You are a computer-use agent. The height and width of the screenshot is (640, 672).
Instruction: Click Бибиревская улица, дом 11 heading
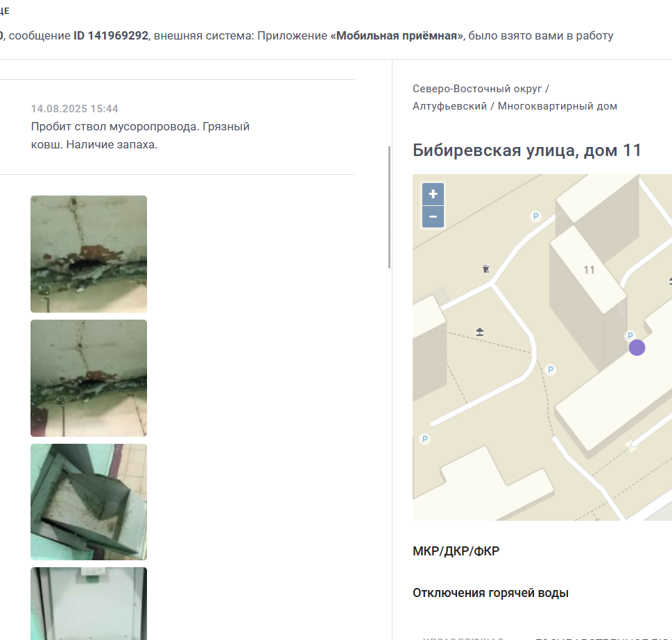tap(527, 150)
